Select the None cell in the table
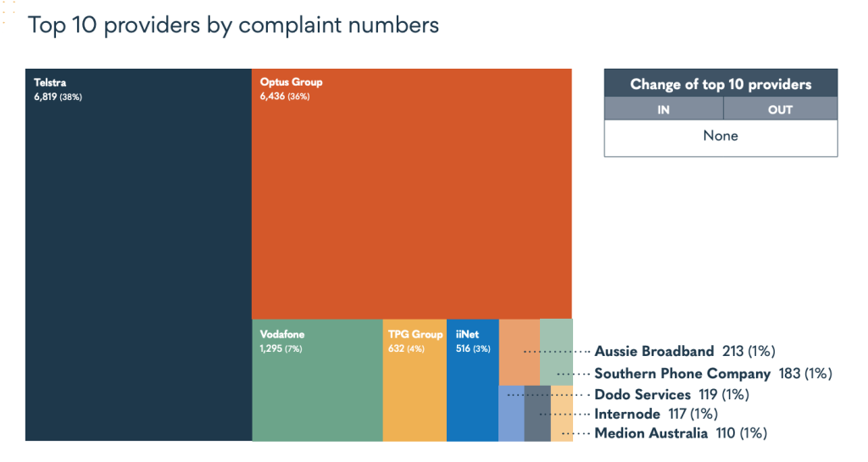 pos(721,136)
